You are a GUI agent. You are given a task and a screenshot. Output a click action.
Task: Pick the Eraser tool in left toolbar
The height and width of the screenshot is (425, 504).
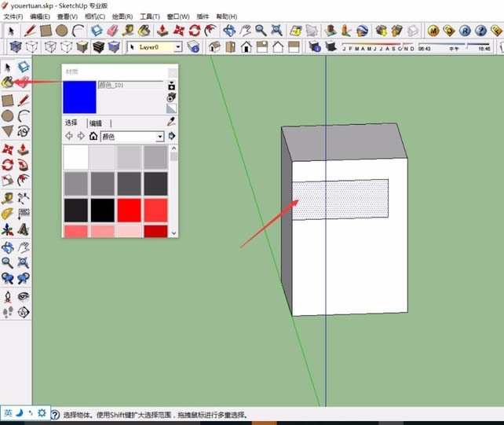coord(24,82)
